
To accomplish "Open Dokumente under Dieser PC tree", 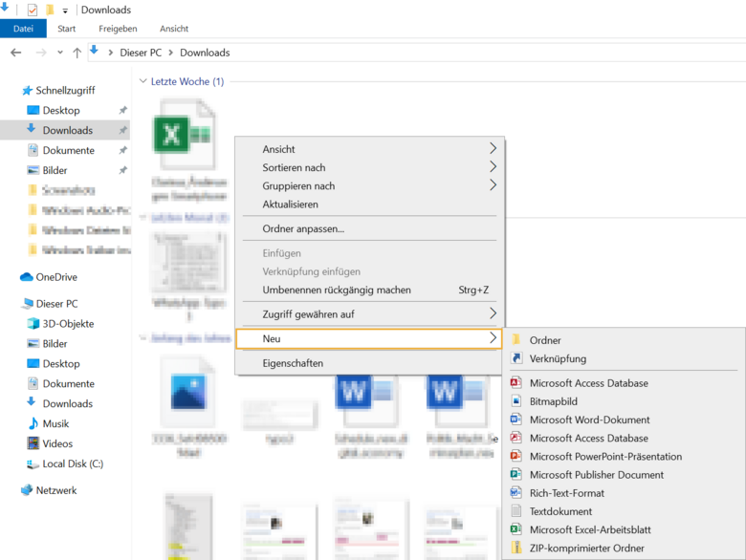I will [69, 383].
